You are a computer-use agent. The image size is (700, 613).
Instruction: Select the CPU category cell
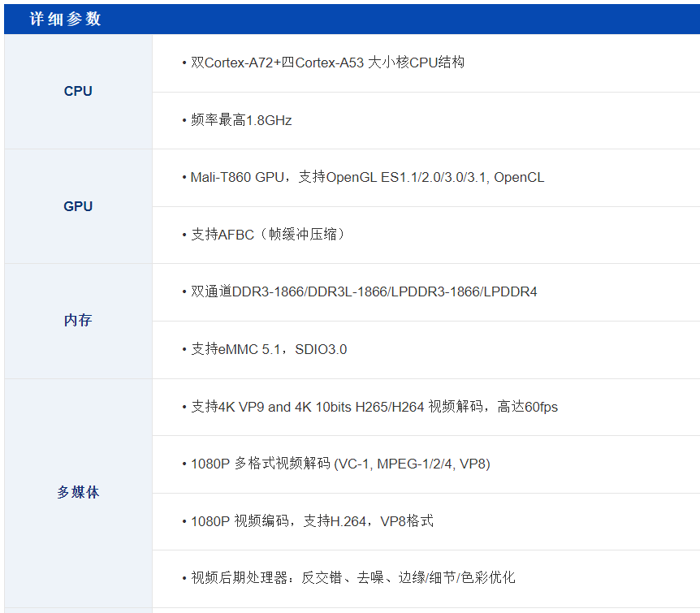(x=78, y=92)
